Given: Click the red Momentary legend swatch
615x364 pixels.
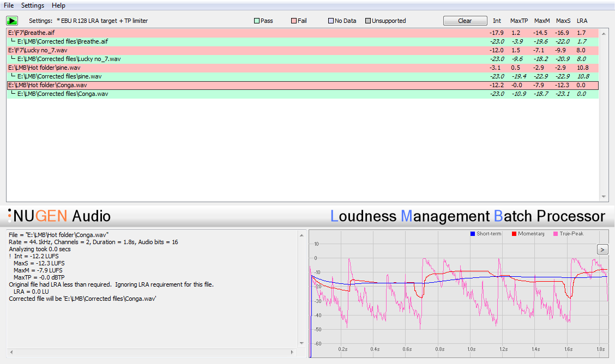Looking at the screenshot, I should coord(514,234).
